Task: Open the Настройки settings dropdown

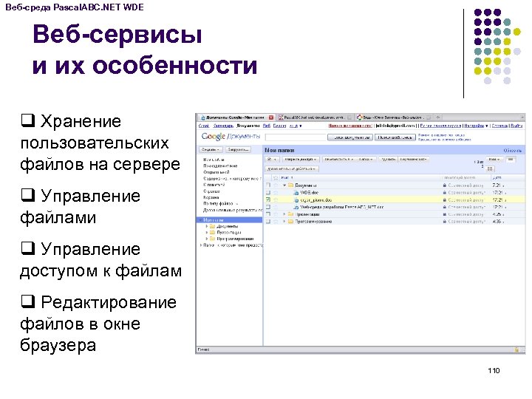Action: 476,126
